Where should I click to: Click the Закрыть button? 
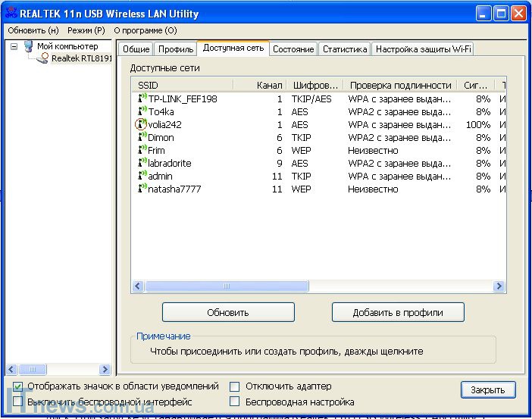(x=488, y=390)
